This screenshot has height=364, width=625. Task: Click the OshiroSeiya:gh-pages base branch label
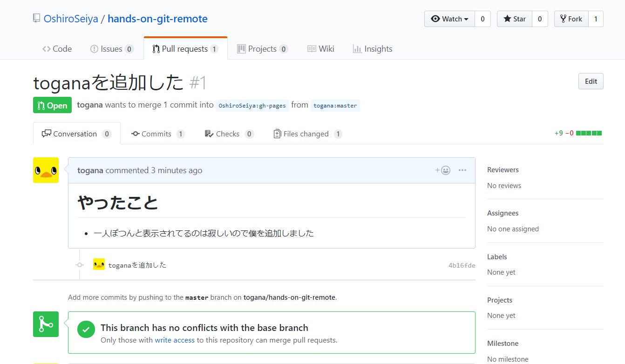coord(252,106)
